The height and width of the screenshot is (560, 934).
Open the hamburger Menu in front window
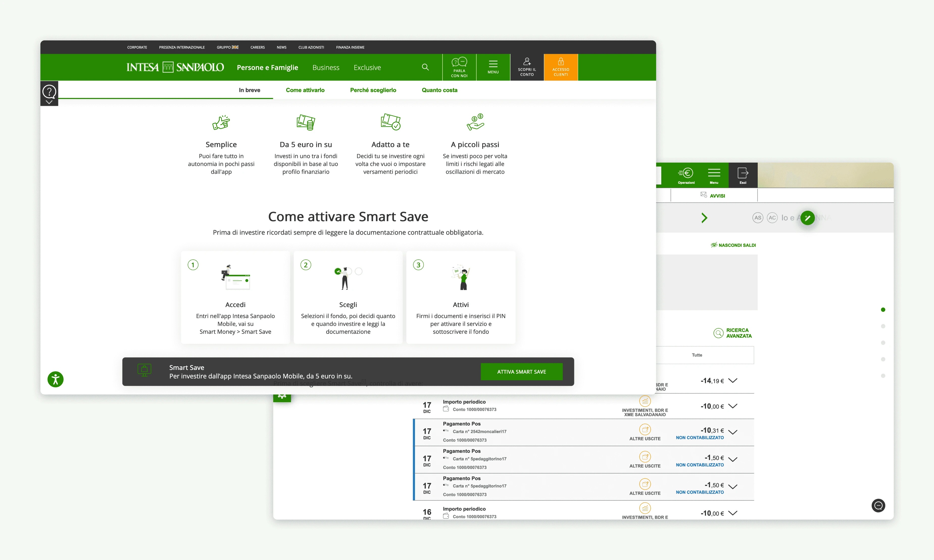[493, 67]
